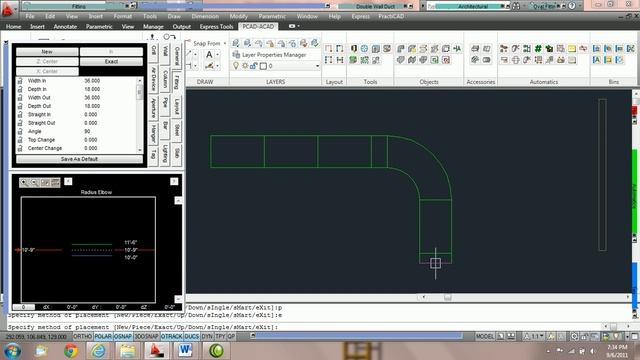Viewport: 640px width, 360px height.
Task: Select the Angle value 90
Action: point(87,131)
